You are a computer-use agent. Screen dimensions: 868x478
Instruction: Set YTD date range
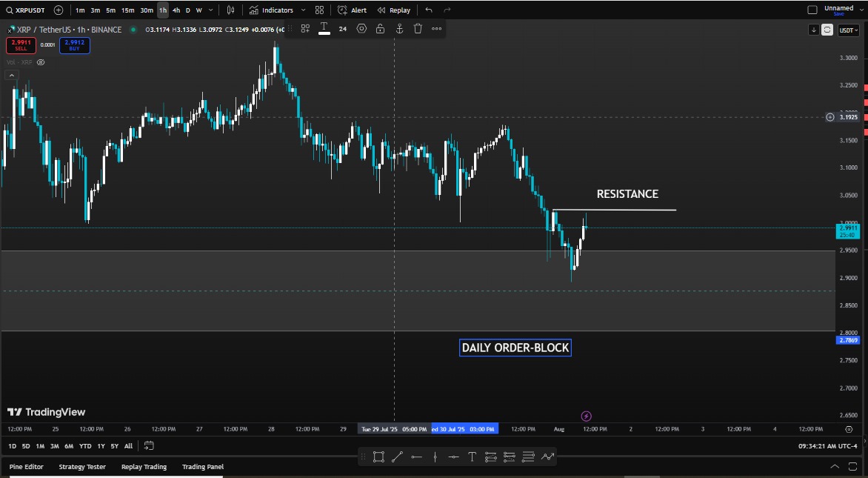tap(85, 446)
